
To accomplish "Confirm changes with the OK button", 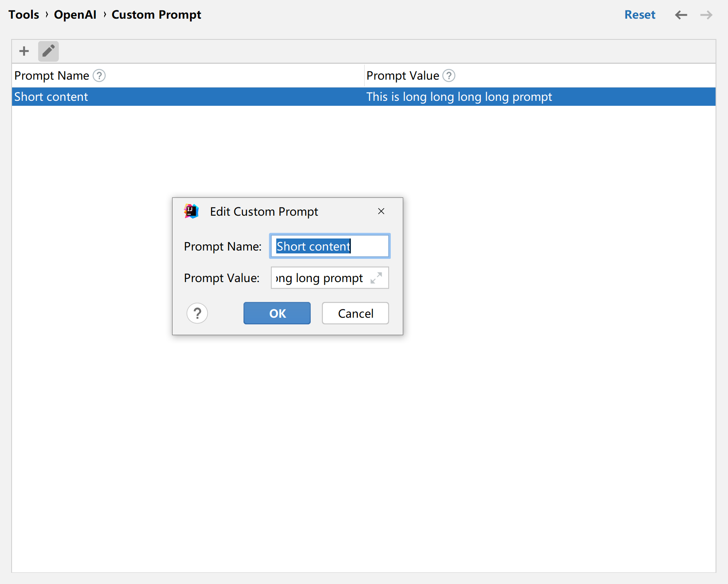I will [x=276, y=313].
